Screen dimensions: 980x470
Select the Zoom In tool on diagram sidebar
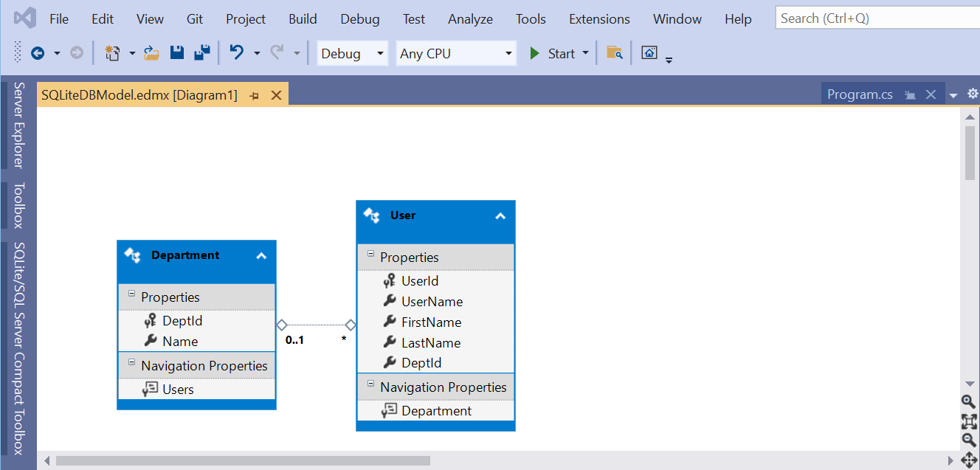click(968, 401)
